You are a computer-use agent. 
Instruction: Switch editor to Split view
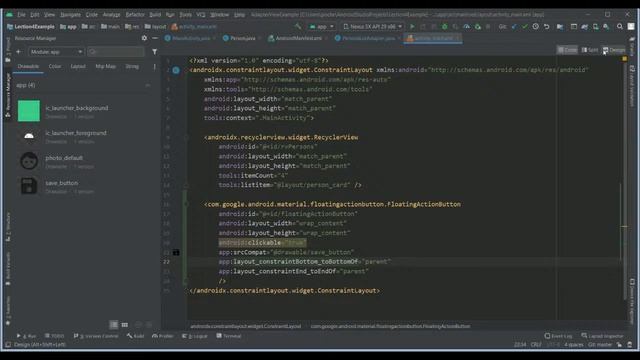click(x=590, y=50)
